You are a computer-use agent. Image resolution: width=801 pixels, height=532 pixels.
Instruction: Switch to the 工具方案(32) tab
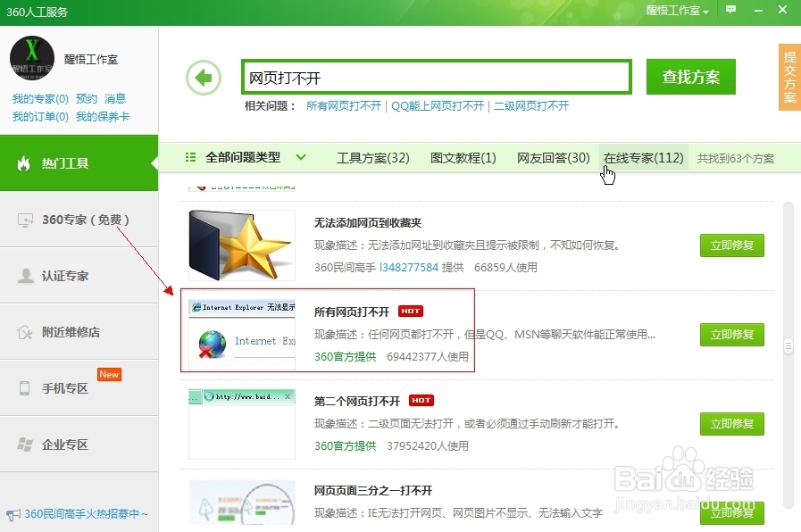pos(373,158)
